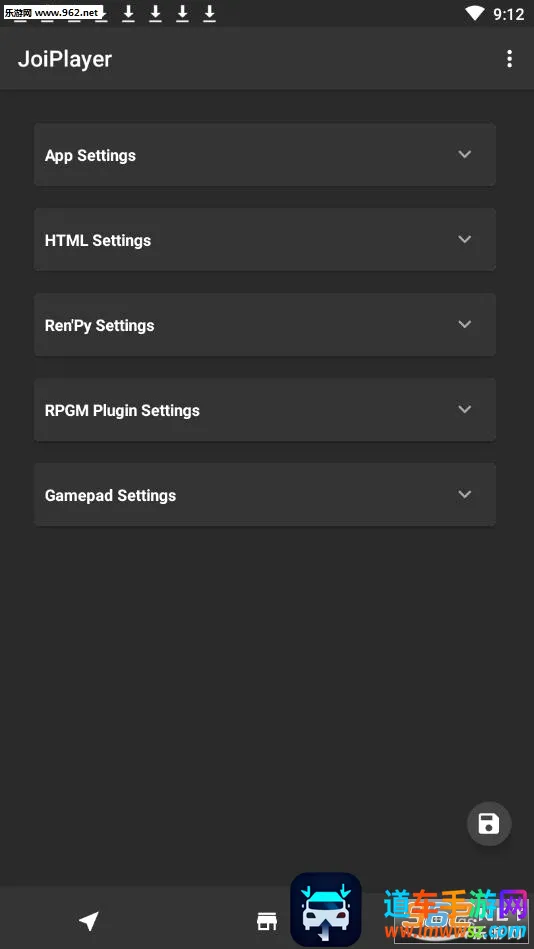Expand Gamepad Settings chevron arrow

(464, 494)
